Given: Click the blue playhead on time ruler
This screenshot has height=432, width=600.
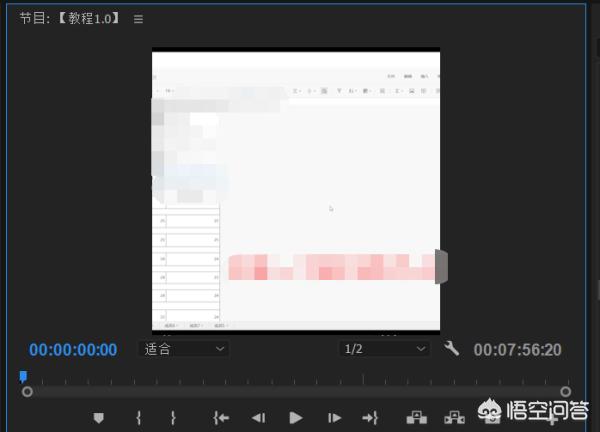Looking at the screenshot, I should (x=23, y=377).
